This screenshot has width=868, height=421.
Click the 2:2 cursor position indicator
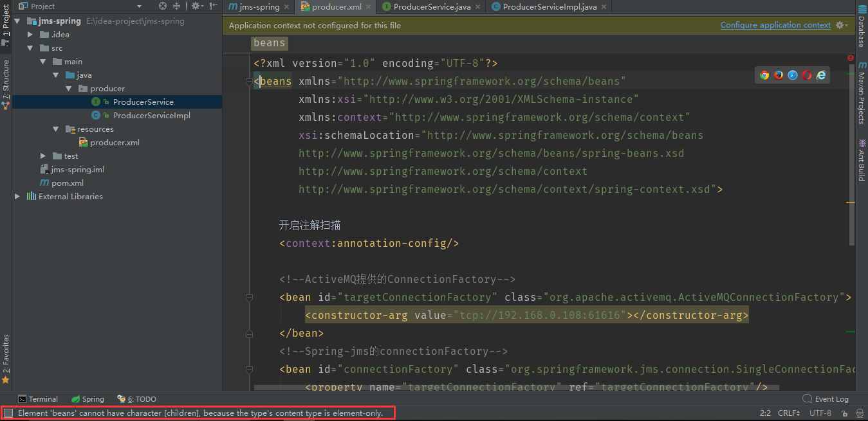pos(765,413)
